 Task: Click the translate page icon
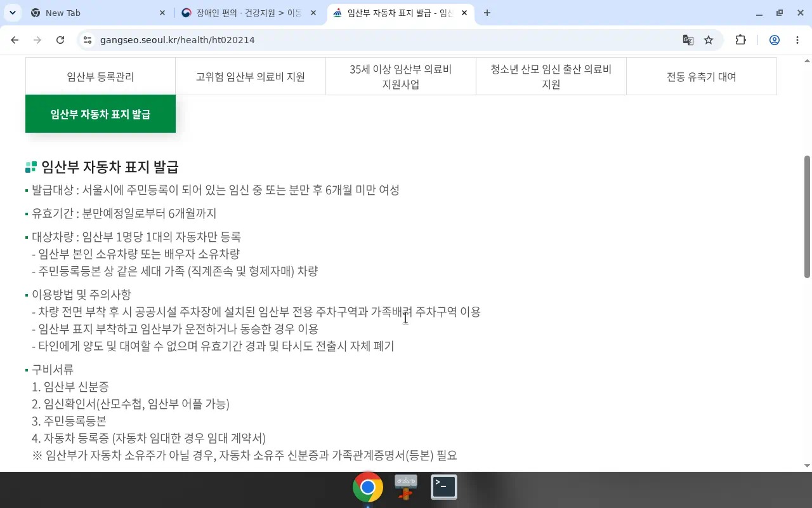pyautogui.click(x=688, y=40)
